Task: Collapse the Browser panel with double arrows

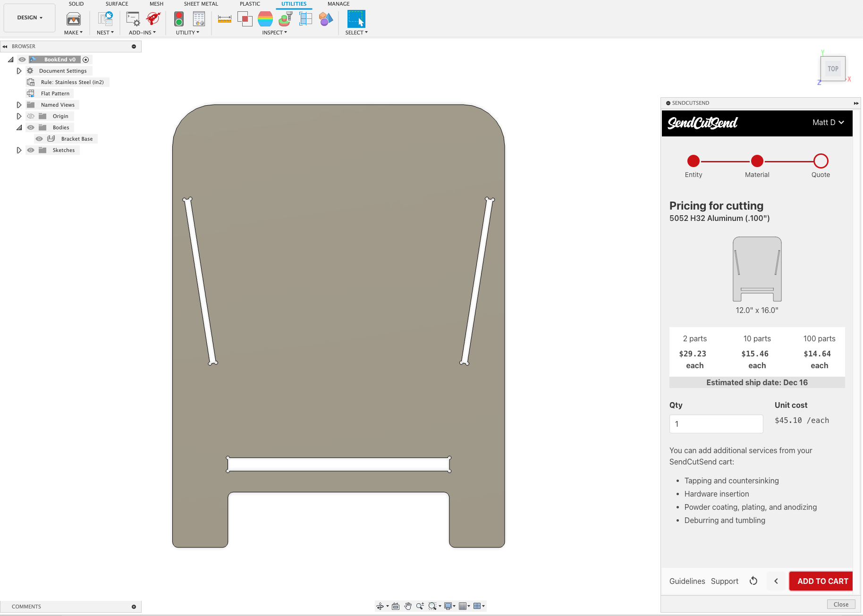Action: tap(5, 46)
